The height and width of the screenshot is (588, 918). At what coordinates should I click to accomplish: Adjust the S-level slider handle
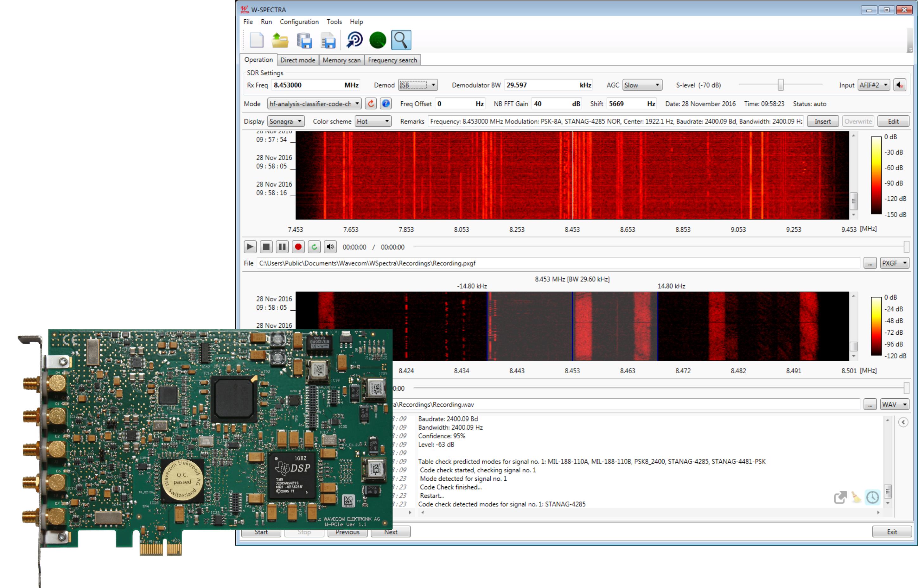point(781,85)
